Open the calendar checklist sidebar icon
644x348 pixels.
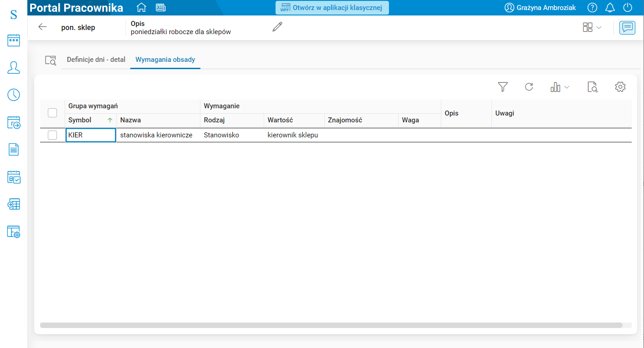click(14, 177)
